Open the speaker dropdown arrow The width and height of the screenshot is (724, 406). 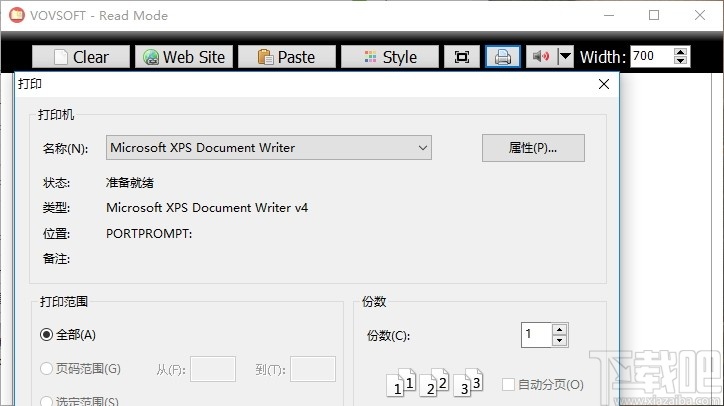(565, 57)
